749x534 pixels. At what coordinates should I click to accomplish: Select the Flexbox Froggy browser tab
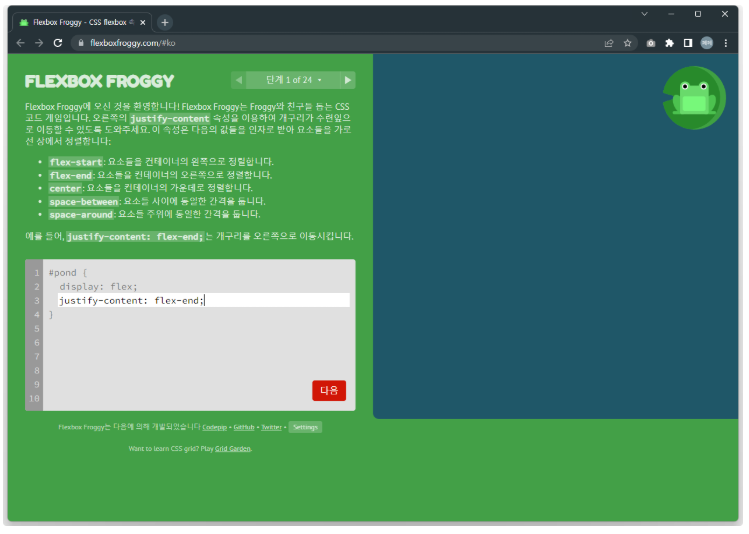82,22
